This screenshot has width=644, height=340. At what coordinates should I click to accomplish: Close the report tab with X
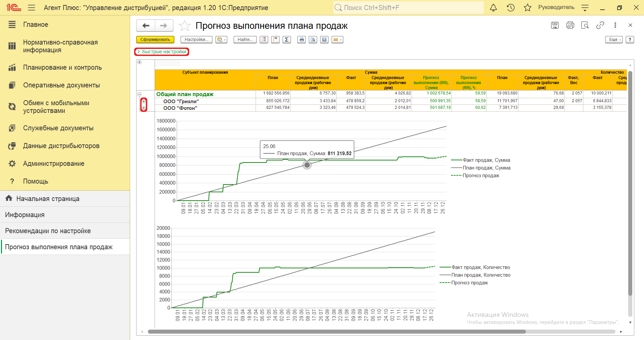(630, 25)
